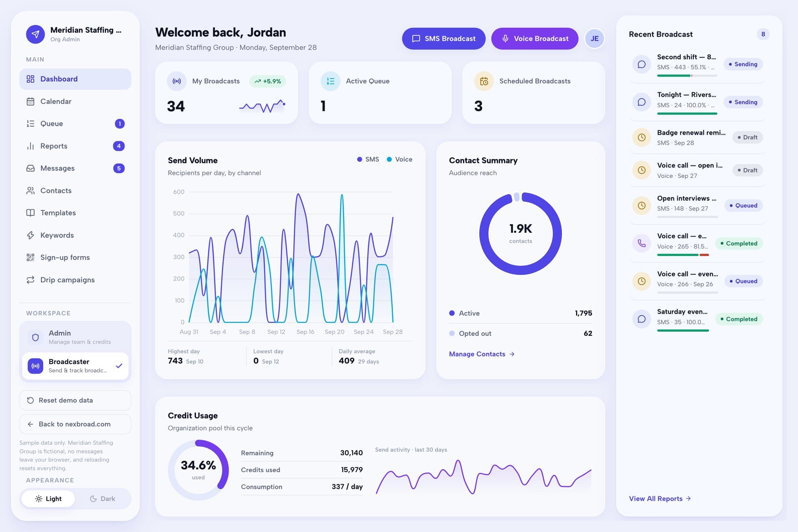Click the +5.9% trend badge
This screenshot has width=798, height=532.
[x=268, y=81]
